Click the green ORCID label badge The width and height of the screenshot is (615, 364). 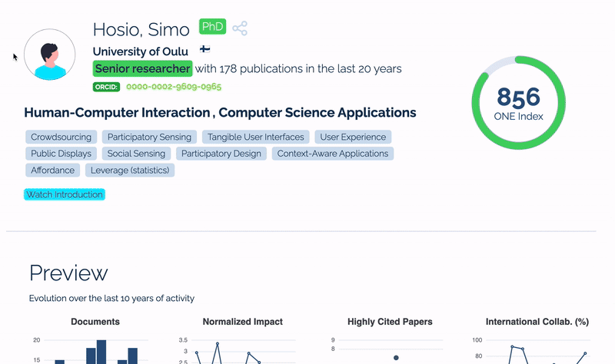coord(106,87)
